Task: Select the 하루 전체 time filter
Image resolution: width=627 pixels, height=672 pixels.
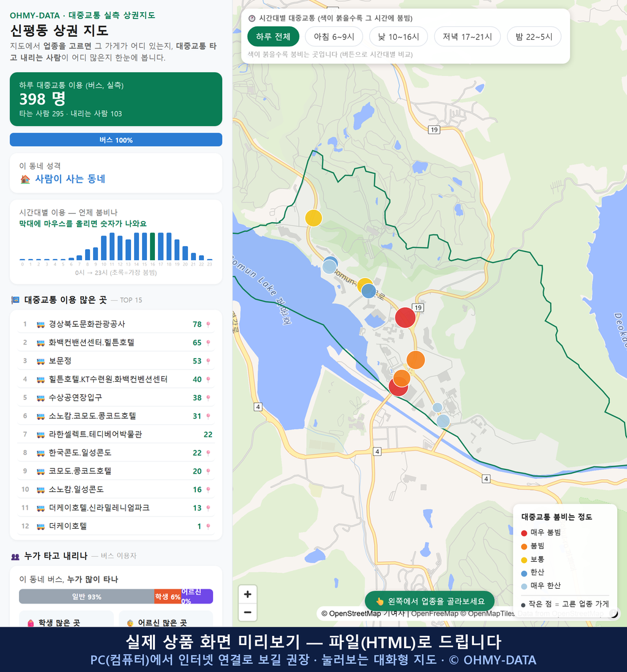Action: (273, 37)
